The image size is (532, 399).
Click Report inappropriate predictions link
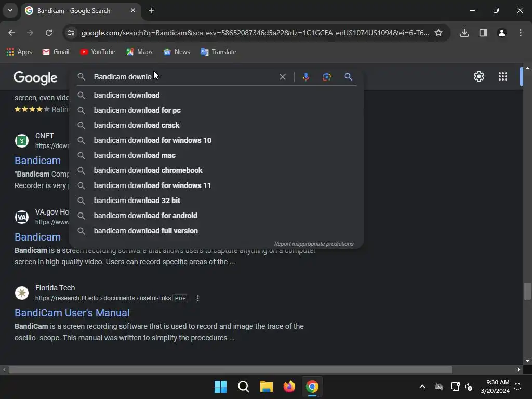coord(313,244)
